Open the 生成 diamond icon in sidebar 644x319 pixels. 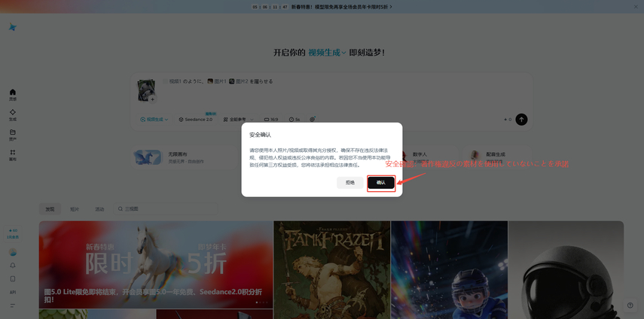point(13,115)
